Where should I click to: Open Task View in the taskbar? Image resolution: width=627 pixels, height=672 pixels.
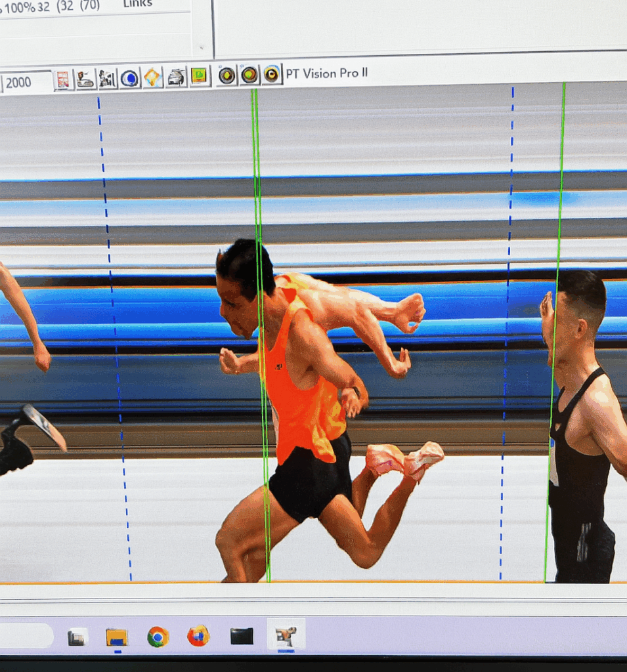77,637
